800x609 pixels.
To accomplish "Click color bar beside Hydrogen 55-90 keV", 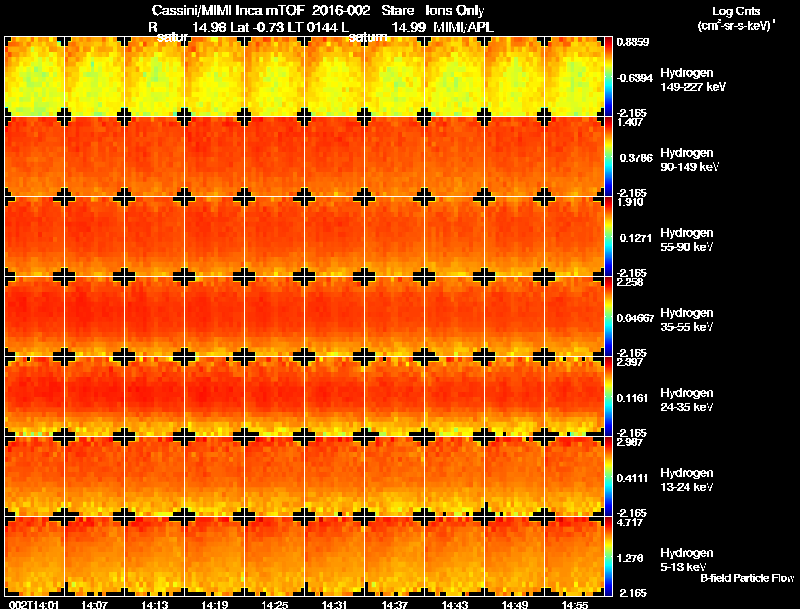I will click(x=608, y=237).
